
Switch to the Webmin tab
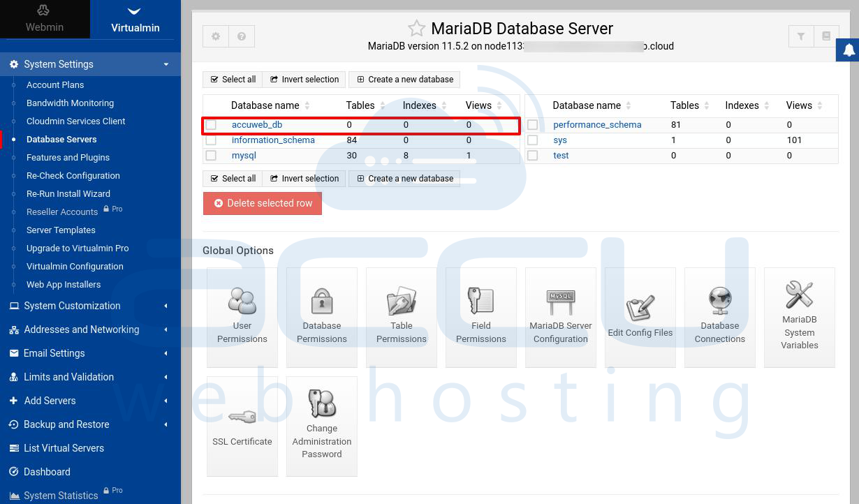pyautogui.click(x=45, y=19)
